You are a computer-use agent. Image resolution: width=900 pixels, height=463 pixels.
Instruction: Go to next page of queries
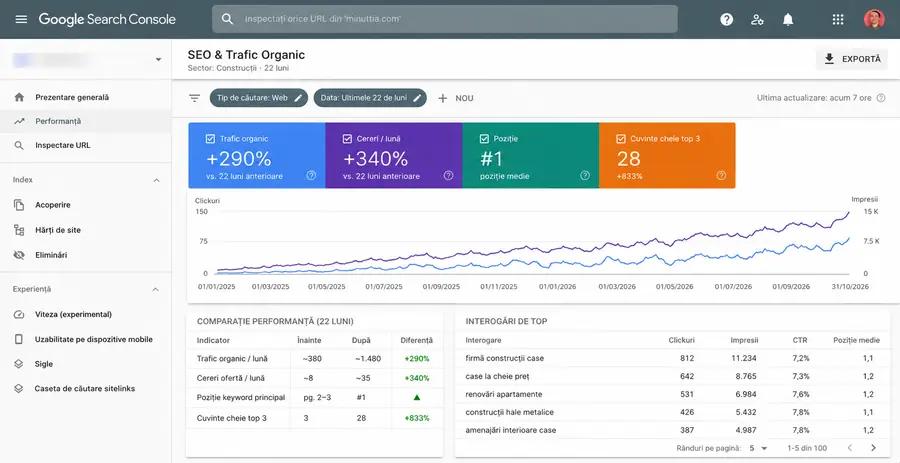(x=874, y=448)
